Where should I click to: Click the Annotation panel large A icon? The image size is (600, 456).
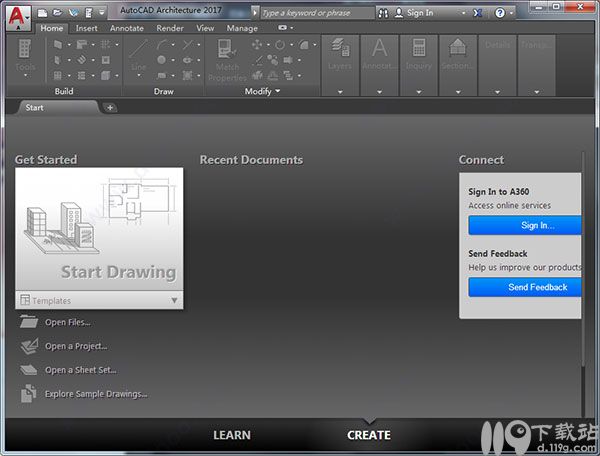(x=379, y=47)
